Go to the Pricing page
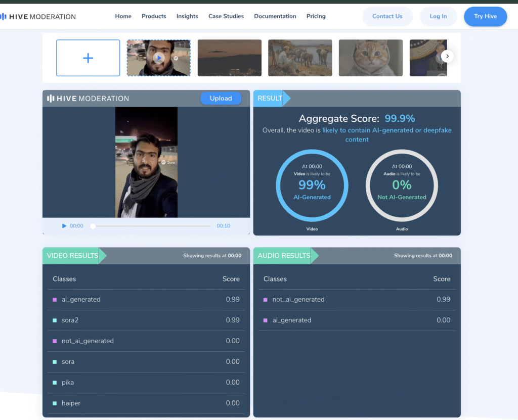The image size is (518, 420). click(316, 16)
